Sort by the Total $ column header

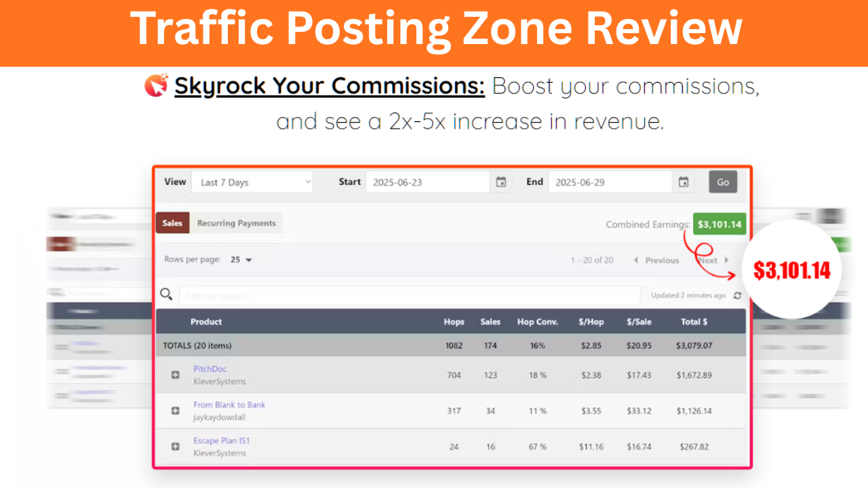[x=694, y=322]
